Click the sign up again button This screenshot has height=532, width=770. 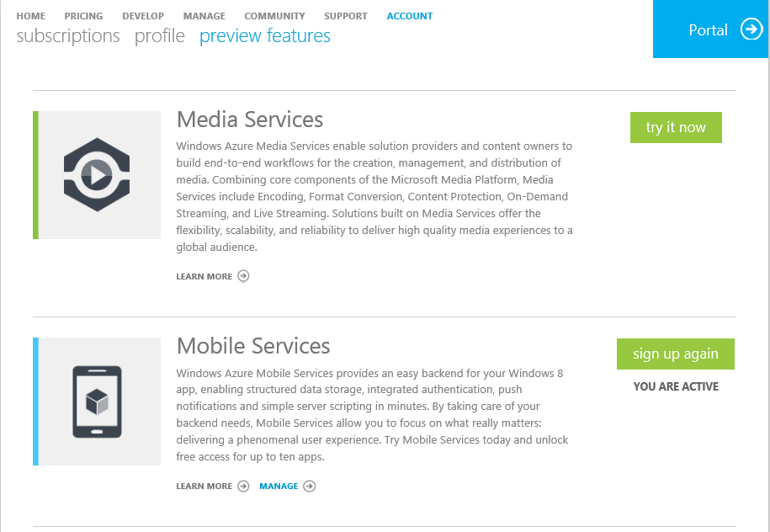(x=676, y=354)
